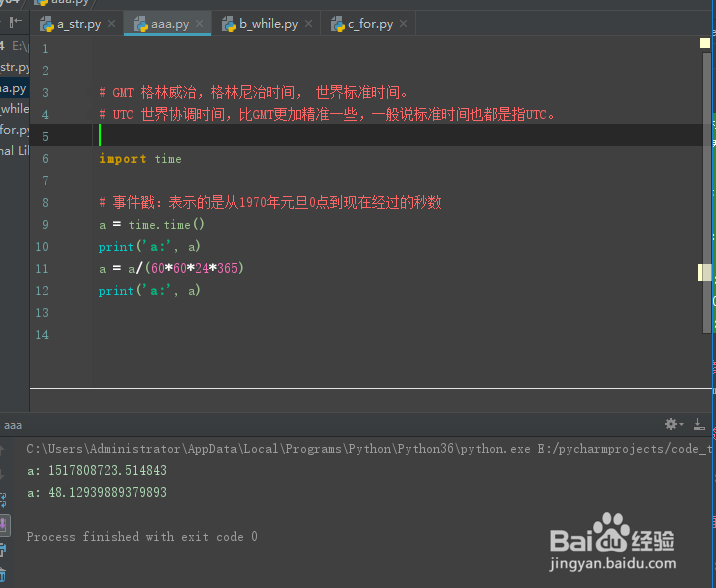The height and width of the screenshot is (588, 716).
Task: Select for.py in the project tree
Action: pos(15,130)
